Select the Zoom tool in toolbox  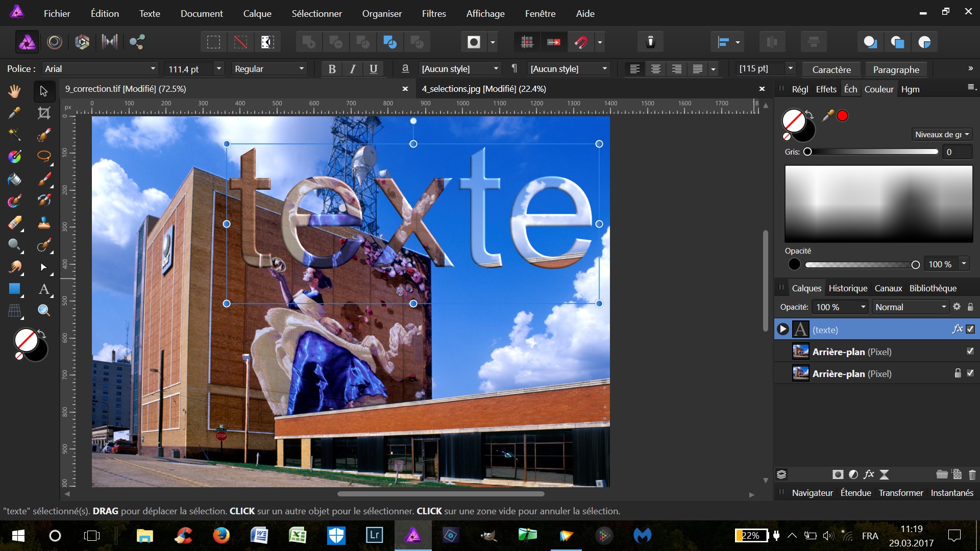[44, 310]
